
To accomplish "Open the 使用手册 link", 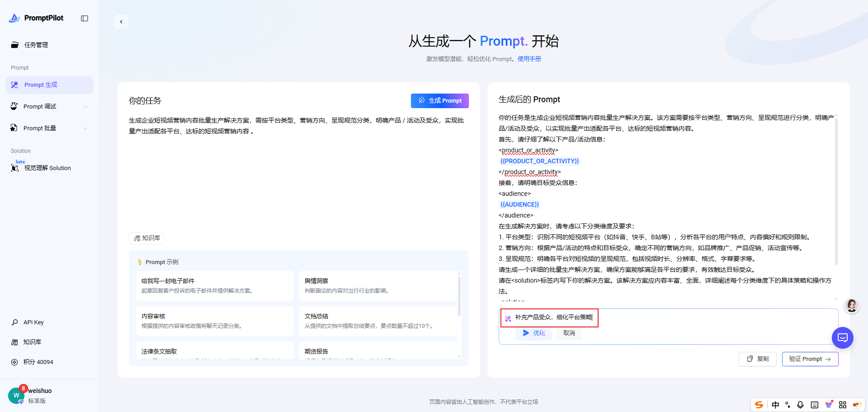I will pos(529,59).
